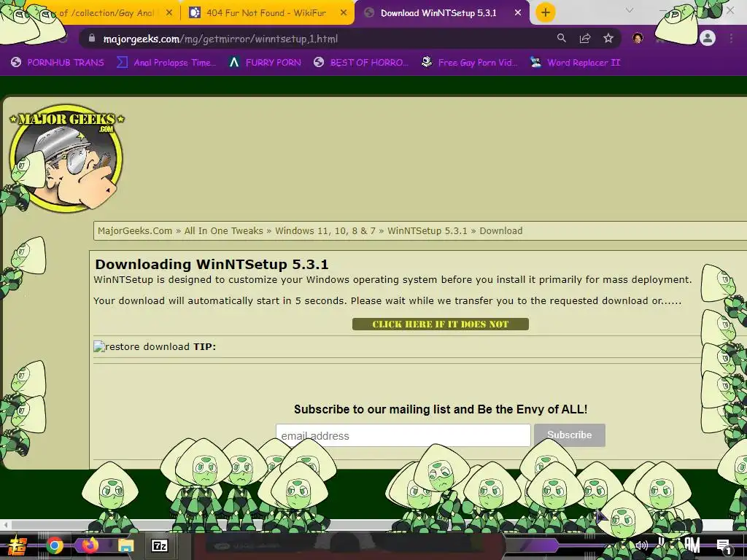Close the Download WinNTSetup 5.3.1 tab
Image resolution: width=747 pixels, height=560 pixels.
coord(518,13)
